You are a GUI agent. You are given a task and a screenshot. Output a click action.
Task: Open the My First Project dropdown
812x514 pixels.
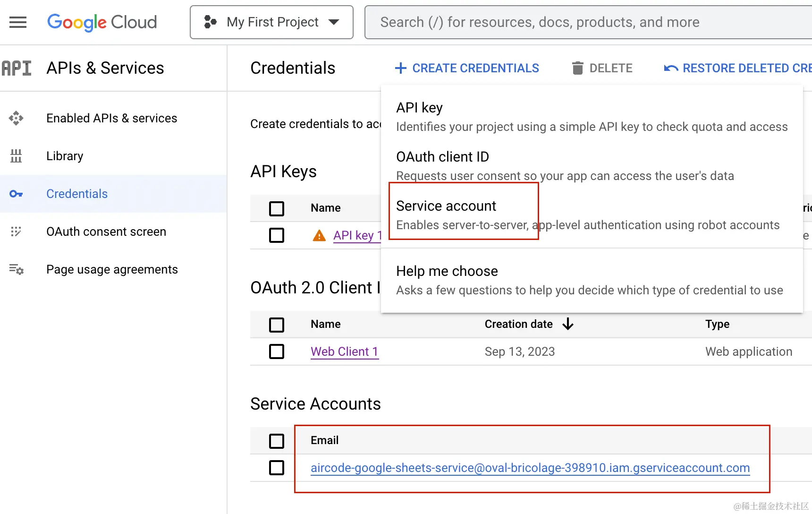[x=271, y=22]
